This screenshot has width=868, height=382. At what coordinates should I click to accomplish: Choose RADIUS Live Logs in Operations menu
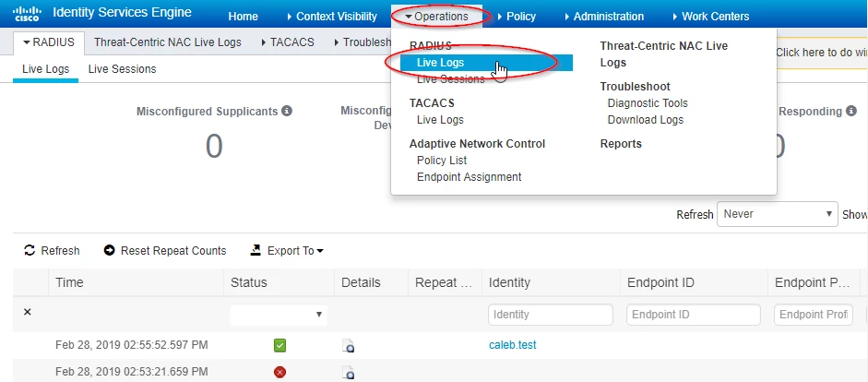[x=487, y=63]
